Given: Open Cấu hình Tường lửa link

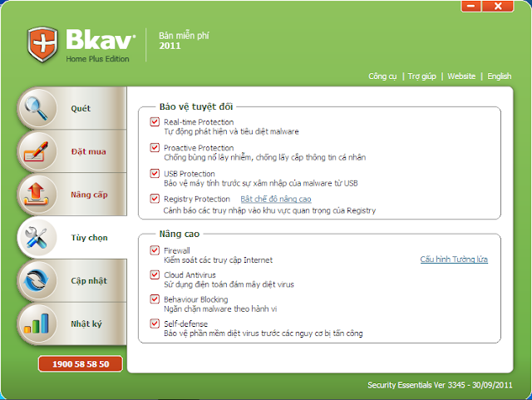Looking at the screenshot, I should click(x=454, y=259).
